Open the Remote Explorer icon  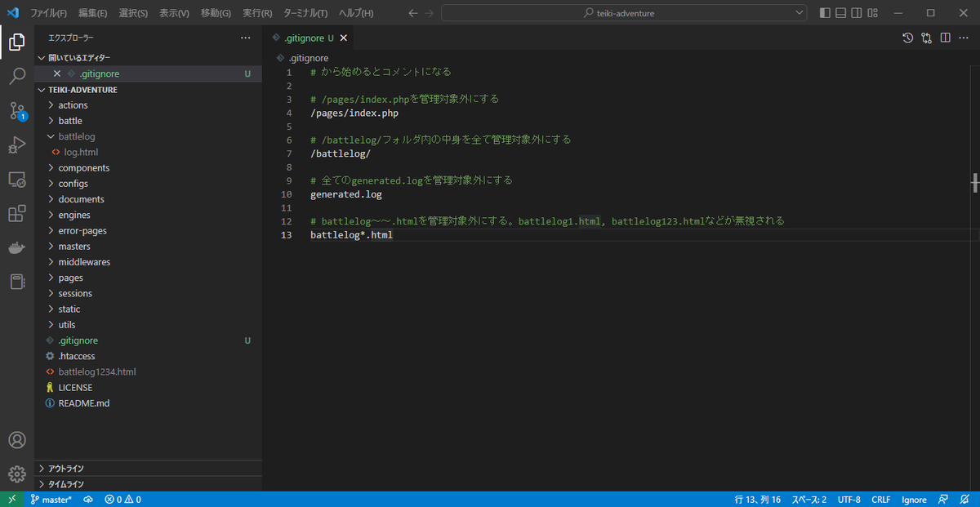[16, 180]
